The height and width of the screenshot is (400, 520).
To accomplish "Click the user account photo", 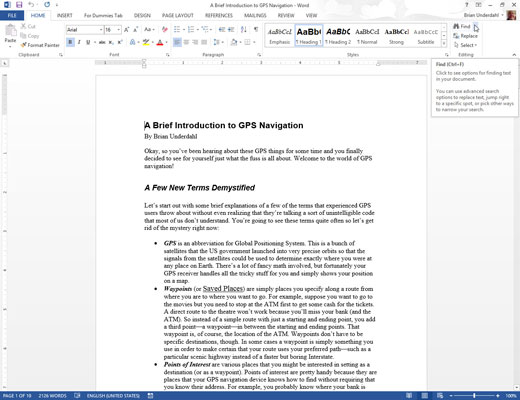I will click(x=511, y=15).
